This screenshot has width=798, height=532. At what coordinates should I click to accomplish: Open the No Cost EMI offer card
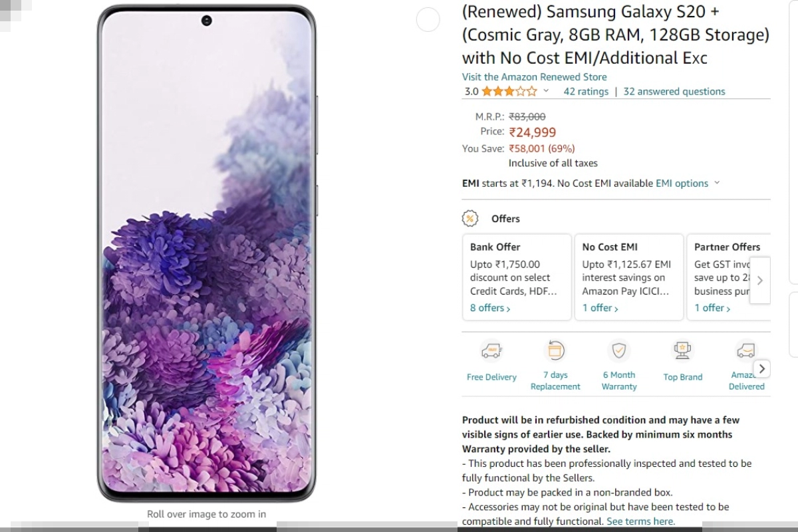tap(629, 277)
